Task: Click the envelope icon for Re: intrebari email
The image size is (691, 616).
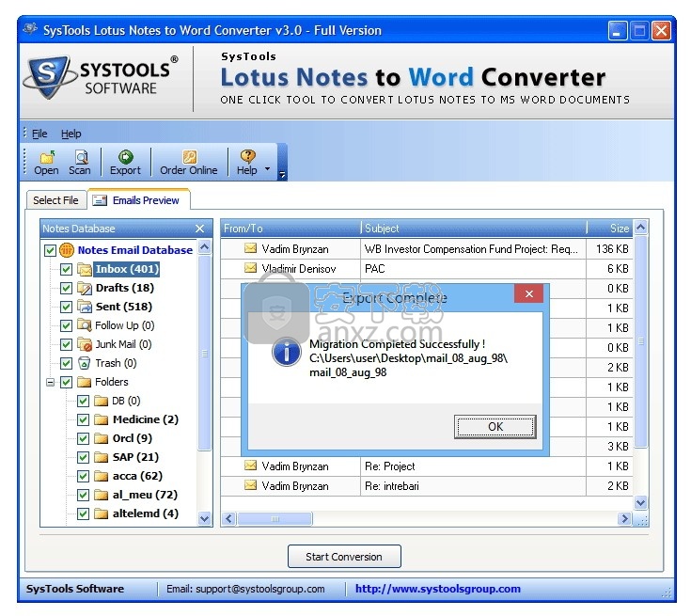Action: (x=251, y=485)
